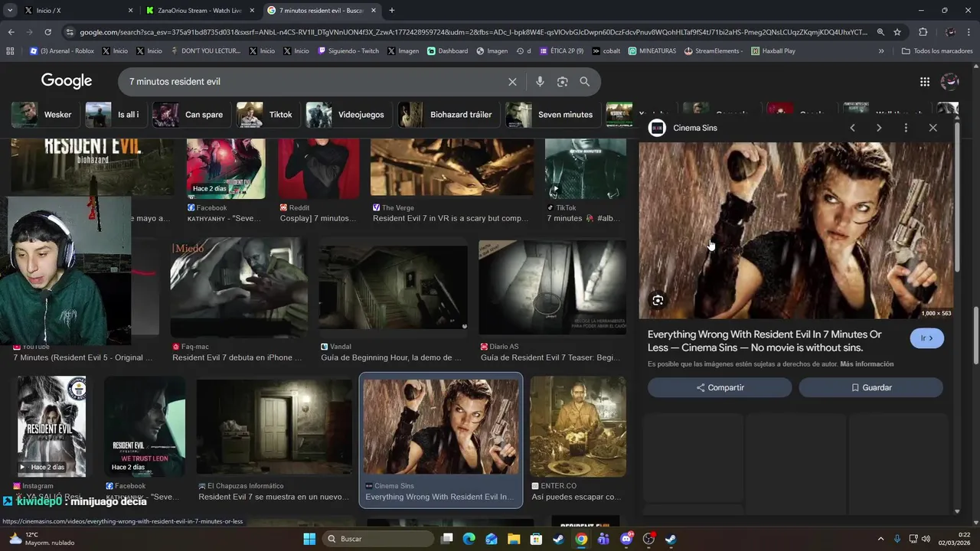This screenshot has width=980, height=551.
Task: Open OBS Studio from the taskbar
Action: pos(648,539)
